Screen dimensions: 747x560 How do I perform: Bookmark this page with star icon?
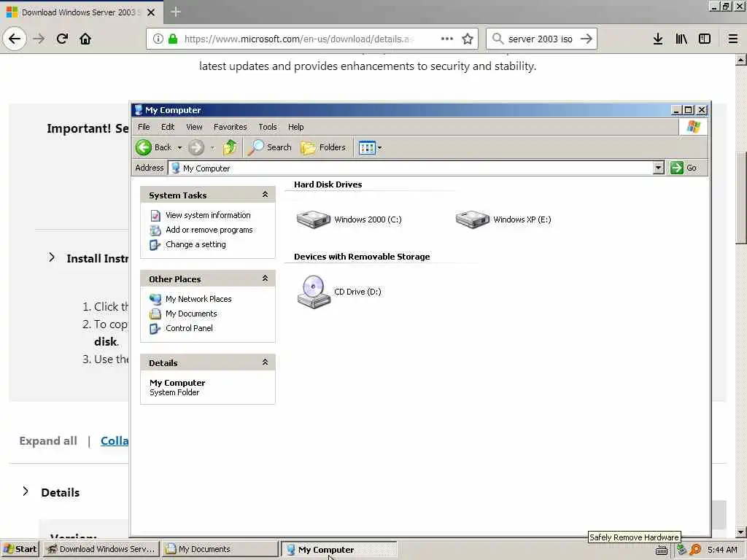[468, 39]
